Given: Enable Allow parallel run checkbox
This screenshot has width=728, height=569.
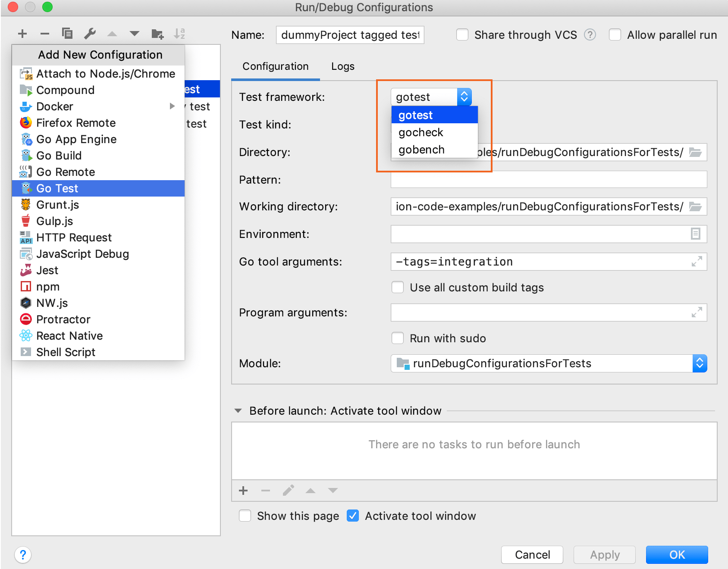Looking at the screenshot, I should point(615,34).
